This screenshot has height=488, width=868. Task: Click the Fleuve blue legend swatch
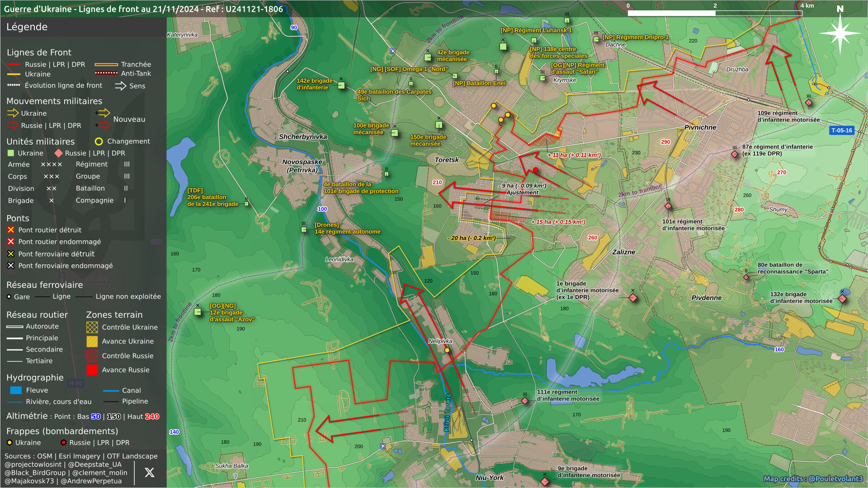(x=16, y=390)
